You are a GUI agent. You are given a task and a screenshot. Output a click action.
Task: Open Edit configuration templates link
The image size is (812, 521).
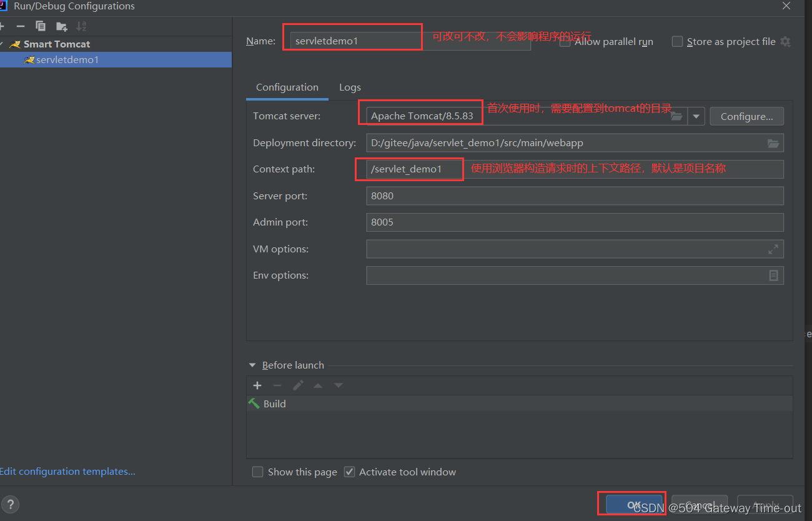tap(67, 472)
